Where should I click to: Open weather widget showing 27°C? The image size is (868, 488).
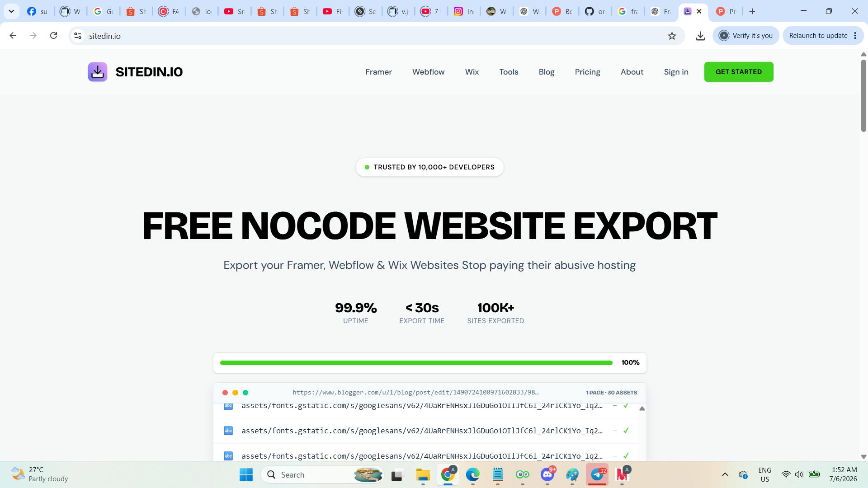click(40, 474)
